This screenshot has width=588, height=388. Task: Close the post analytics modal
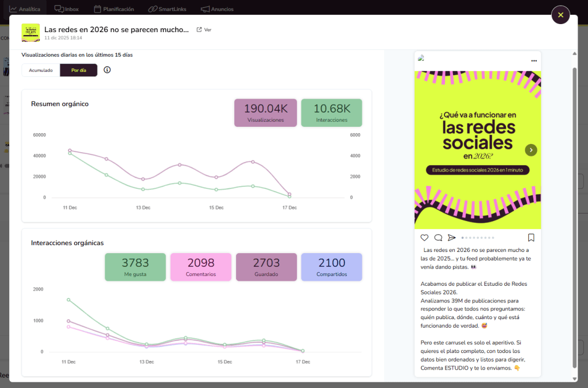(x=560, y=15)
